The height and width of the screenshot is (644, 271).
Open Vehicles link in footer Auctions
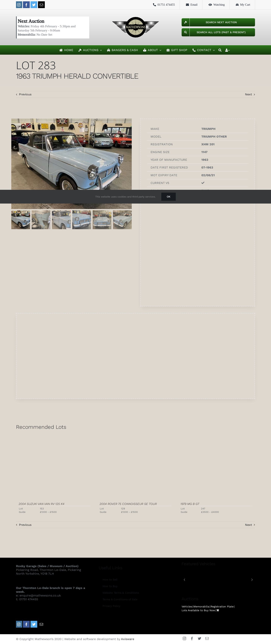[187, 606]
